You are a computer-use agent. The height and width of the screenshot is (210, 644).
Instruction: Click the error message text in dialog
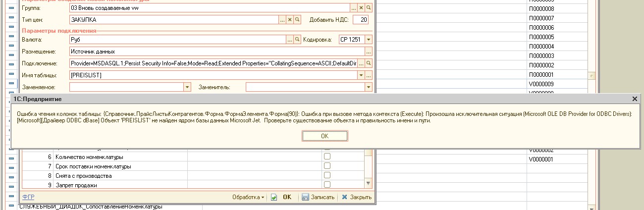pyautogui.click(x=324, y=117)
